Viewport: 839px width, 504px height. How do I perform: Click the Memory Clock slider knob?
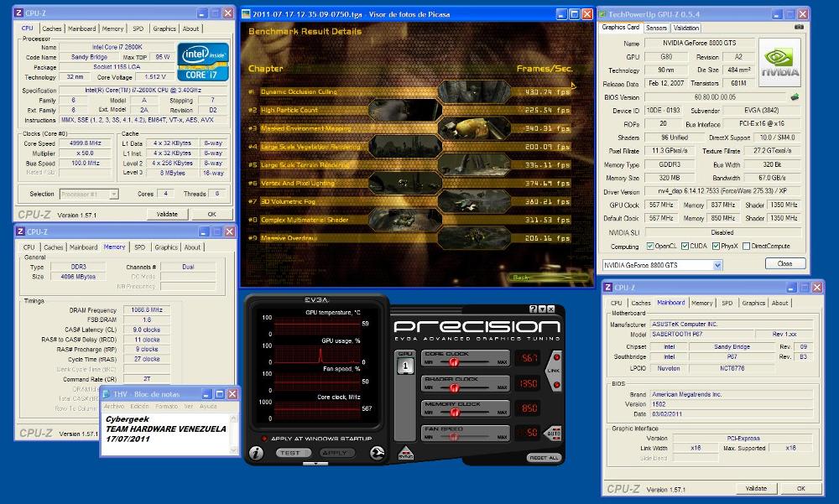[x=455, y=412]
